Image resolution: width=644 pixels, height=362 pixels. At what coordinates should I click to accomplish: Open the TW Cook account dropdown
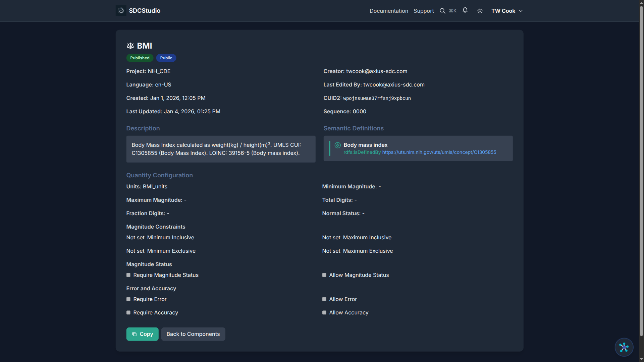[x=507, y=10]
